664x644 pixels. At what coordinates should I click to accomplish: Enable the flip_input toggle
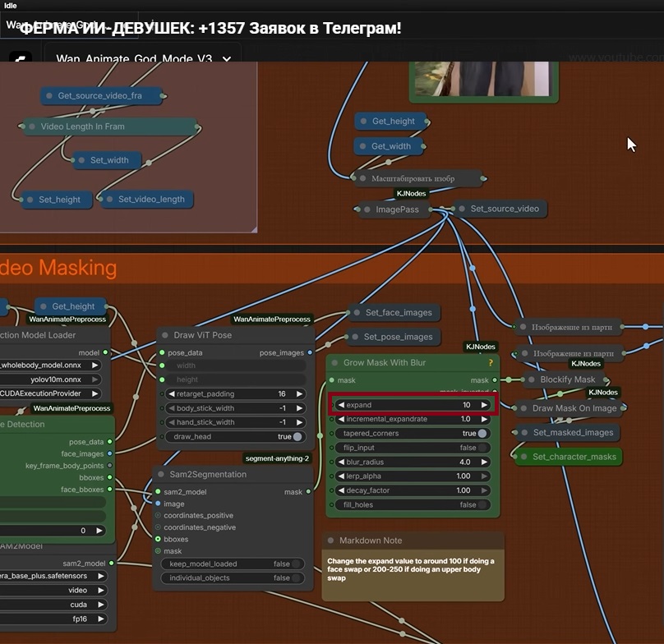482,448
